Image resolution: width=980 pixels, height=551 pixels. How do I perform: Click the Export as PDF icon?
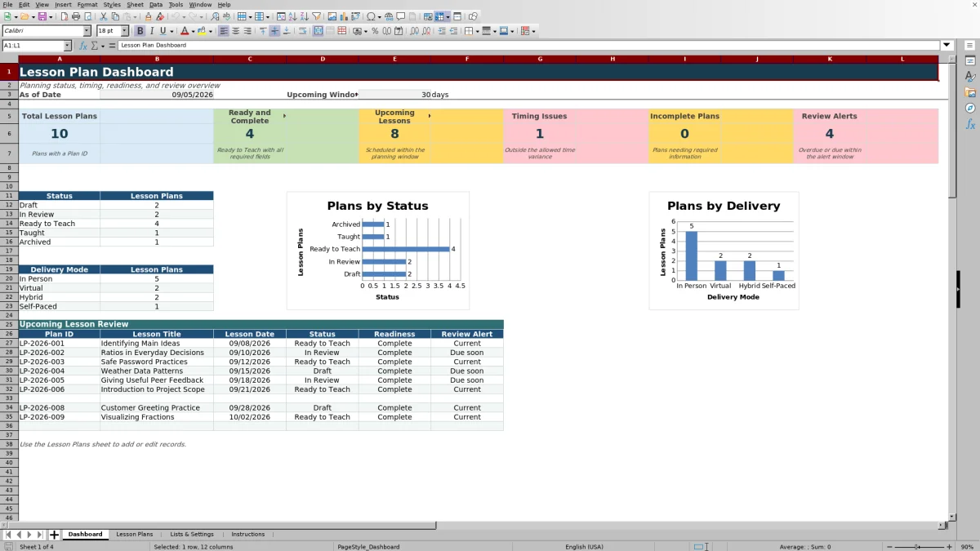[64, 16]
